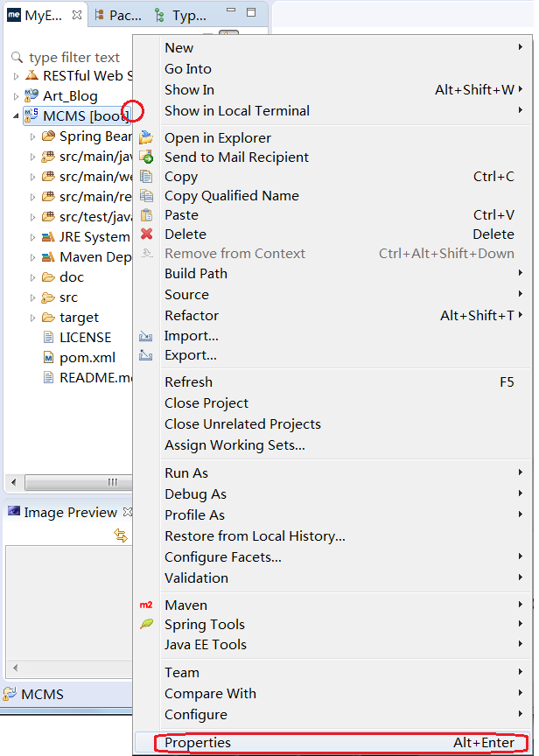Open the New submenu
The image size is (539, 756).
332,48
